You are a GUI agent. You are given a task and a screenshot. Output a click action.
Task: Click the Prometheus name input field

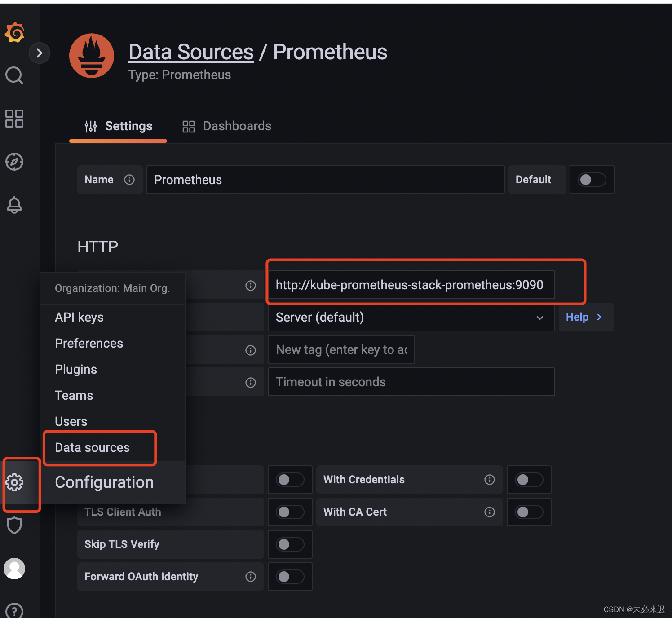coord(325,180)
